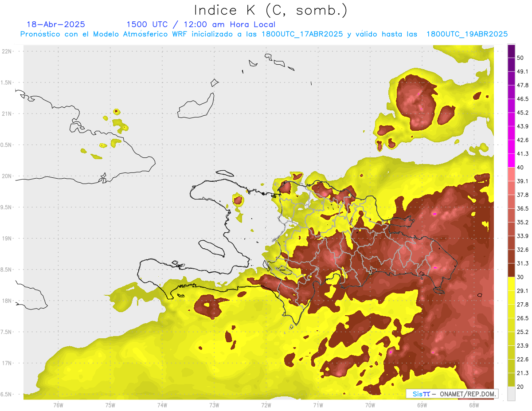Click the colorbar value "36.5"
This screenshot has width=532, height=411.
pos(523,208)
